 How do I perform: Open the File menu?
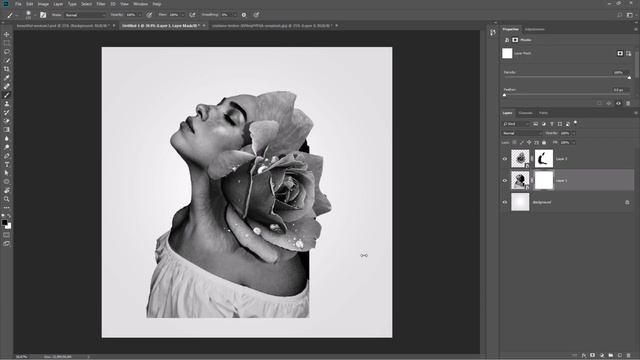click(x=18, y=4)
